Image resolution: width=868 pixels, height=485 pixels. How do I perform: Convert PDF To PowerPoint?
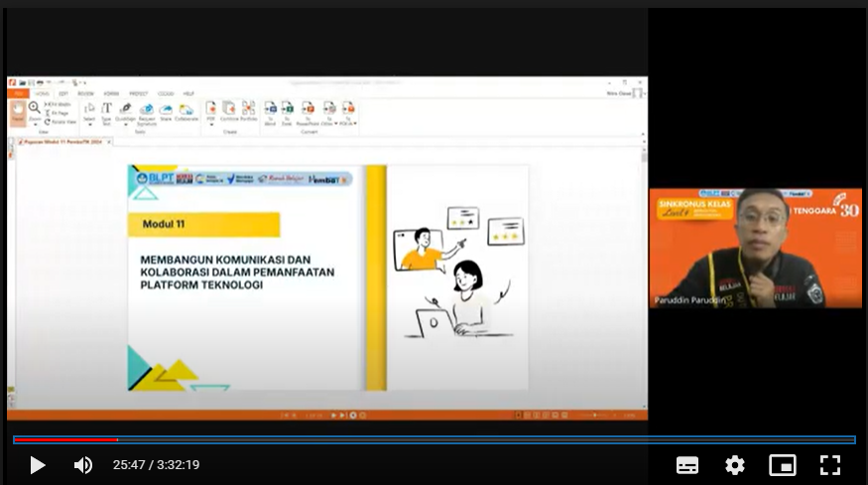point(308,113)
